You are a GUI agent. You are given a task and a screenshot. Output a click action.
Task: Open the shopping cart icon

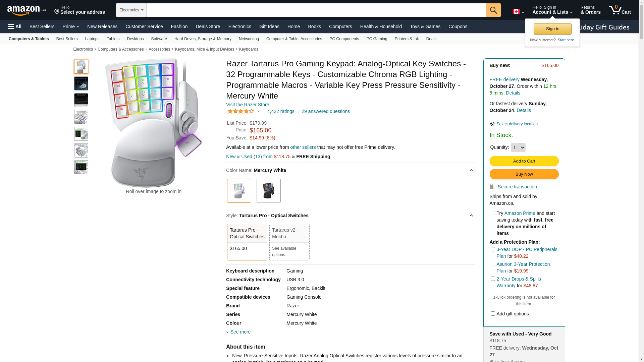[x=620, y=10]
